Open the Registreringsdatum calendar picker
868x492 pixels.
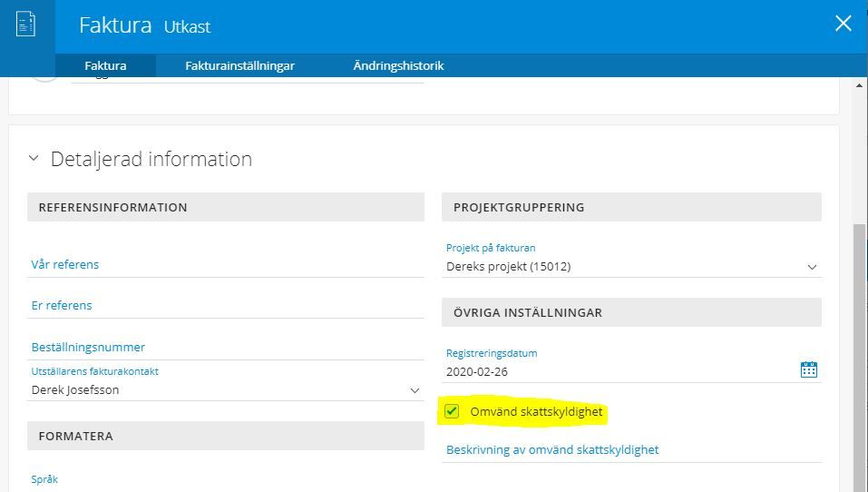(808, 369)
